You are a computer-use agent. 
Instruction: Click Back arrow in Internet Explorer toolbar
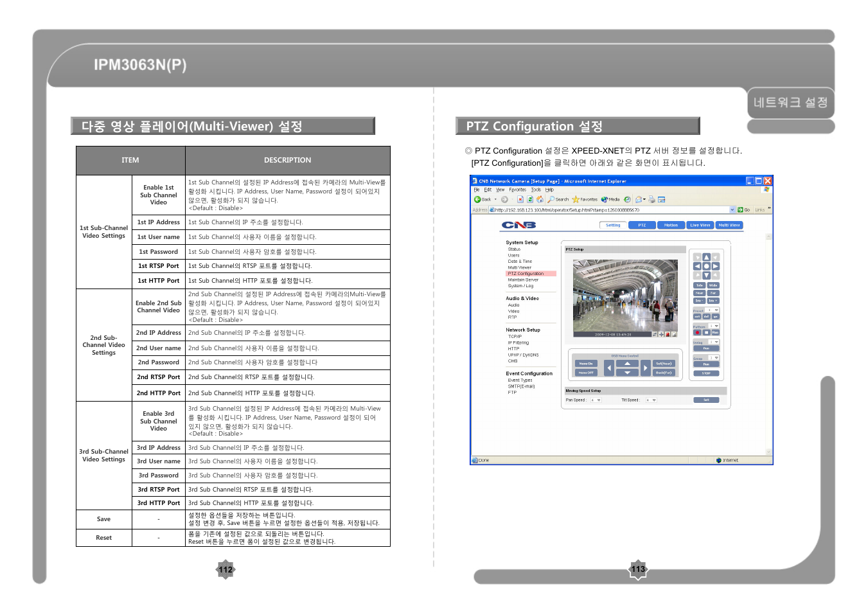tap(477, 199)
